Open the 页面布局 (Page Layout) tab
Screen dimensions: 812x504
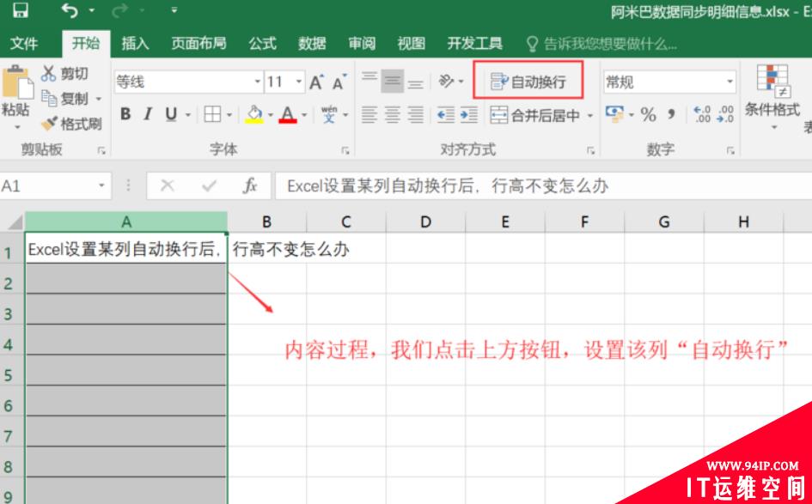coord(198,44)
